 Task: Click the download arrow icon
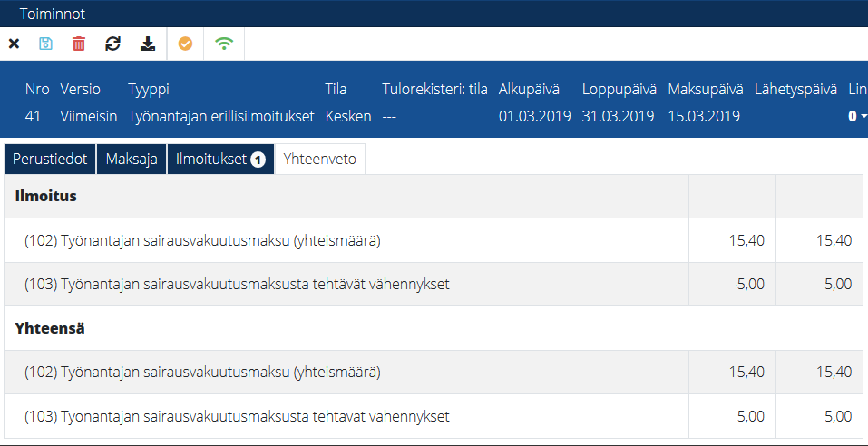click(147, 44)
